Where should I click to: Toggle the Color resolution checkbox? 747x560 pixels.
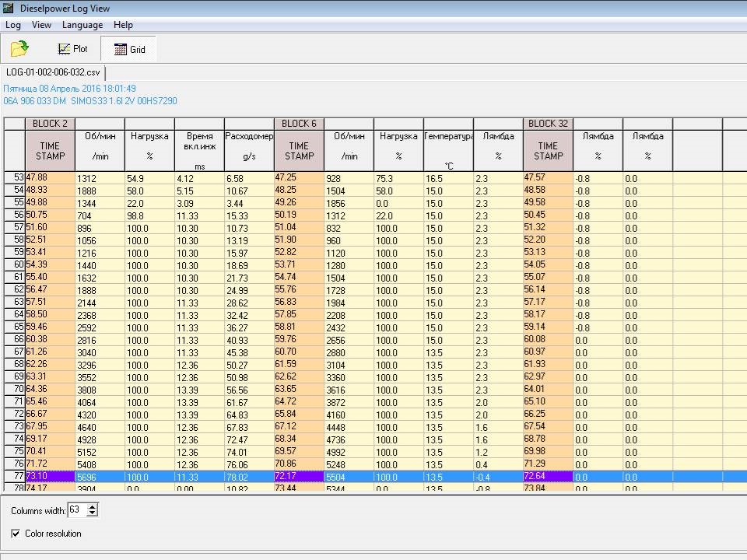[16, 534]
